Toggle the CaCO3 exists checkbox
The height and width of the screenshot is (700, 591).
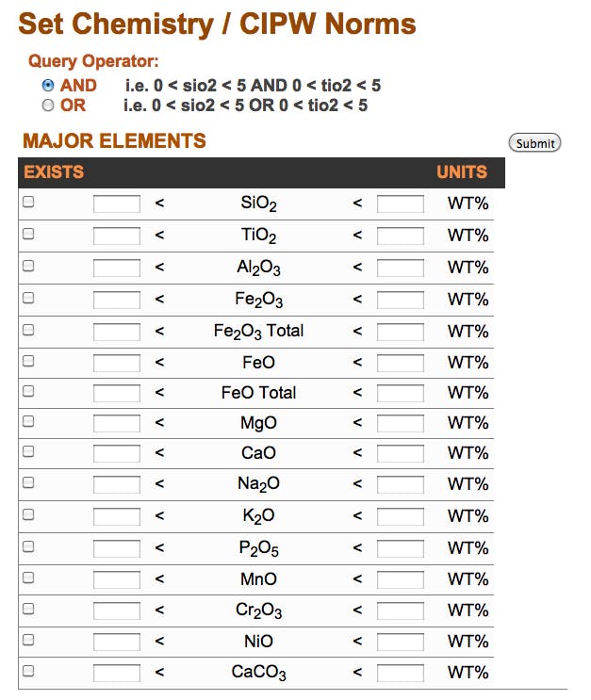(x=28, y=671)
